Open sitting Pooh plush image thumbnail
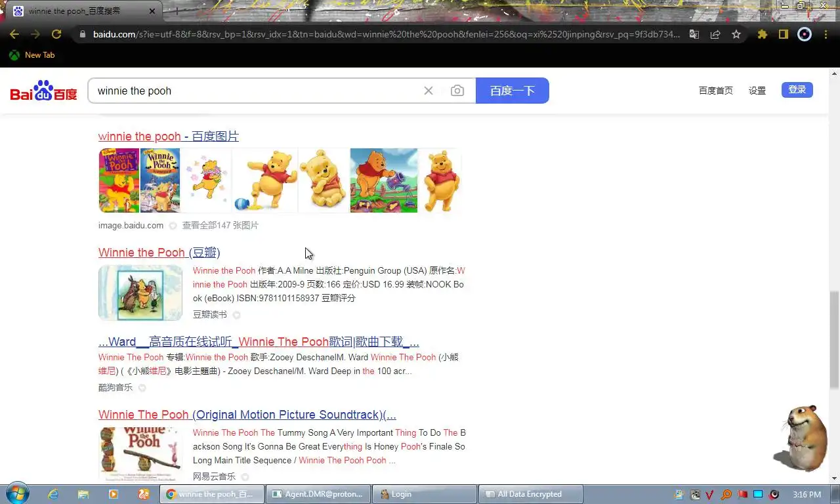 click(324, 180)
